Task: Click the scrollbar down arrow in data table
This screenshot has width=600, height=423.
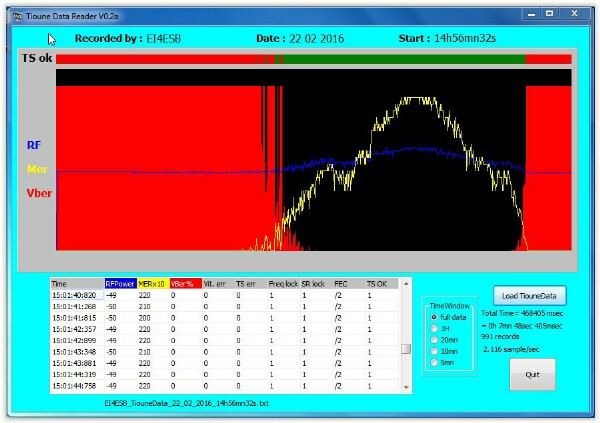Action: (406, 387)
